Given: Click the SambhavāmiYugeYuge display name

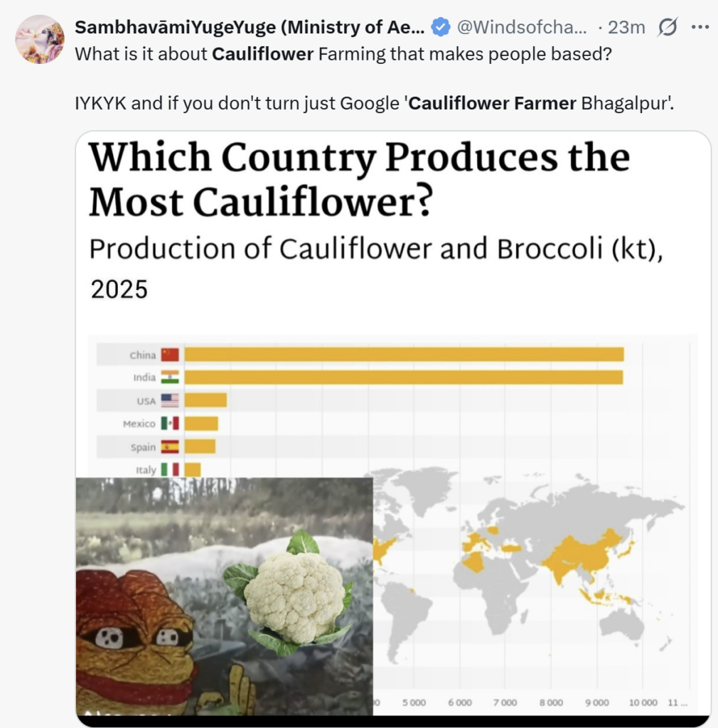Looking at the screenshot, I should [x=250, y=28].
